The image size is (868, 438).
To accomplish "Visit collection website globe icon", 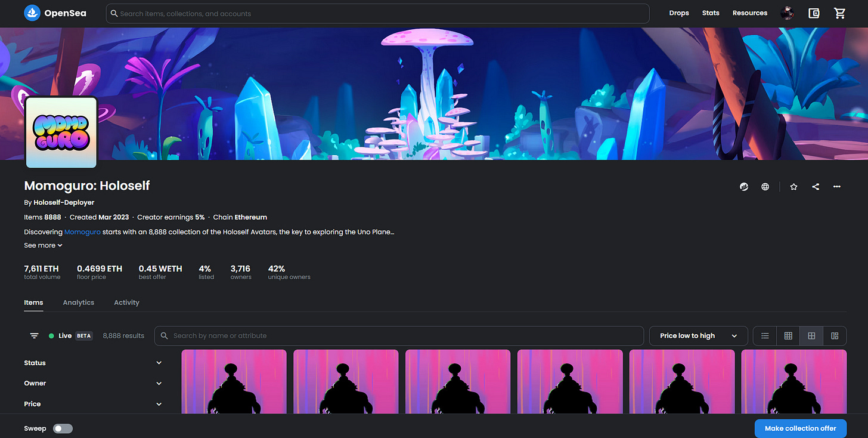I will click(765, 187).
